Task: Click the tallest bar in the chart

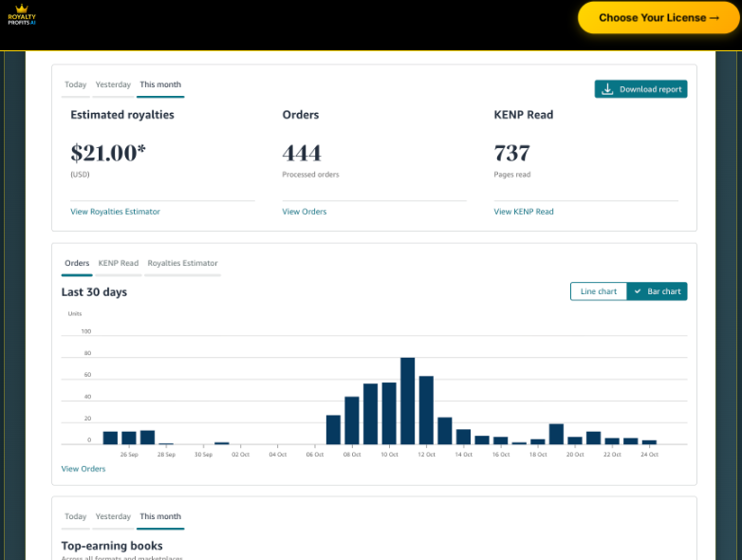Action: coord(408,401)
